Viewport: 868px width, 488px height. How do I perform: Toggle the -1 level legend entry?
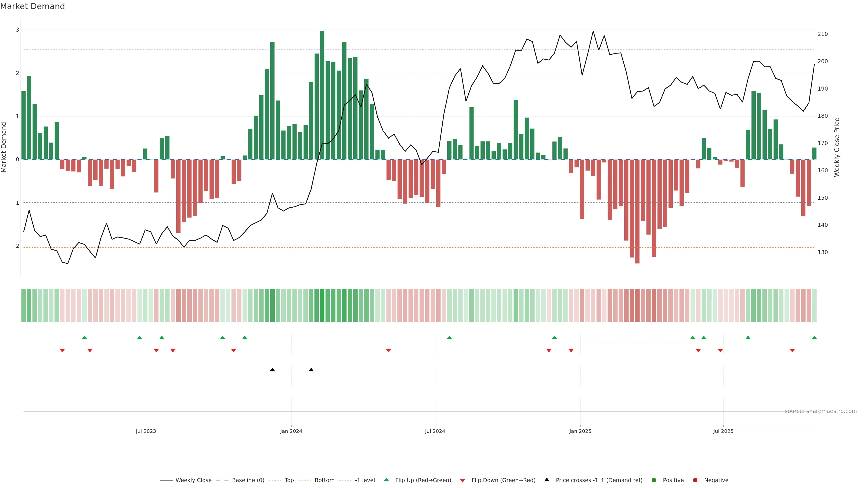(365, 480)
